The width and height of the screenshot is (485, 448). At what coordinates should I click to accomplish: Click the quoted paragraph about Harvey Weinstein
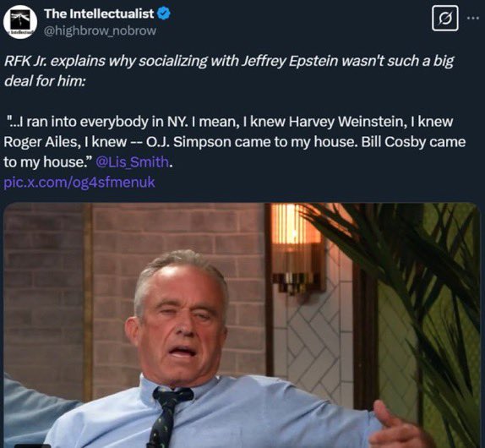pyautogui.click(x=234, y=142)
